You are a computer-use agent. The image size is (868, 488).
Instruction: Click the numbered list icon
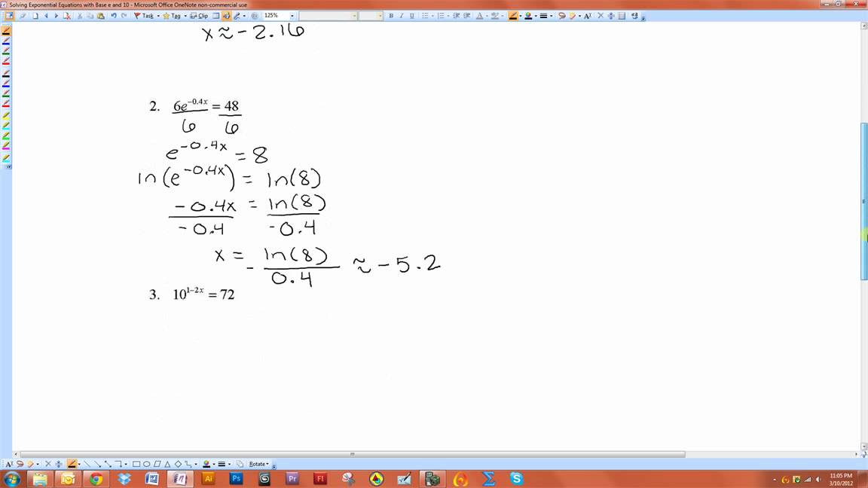[x=441, y=16]
